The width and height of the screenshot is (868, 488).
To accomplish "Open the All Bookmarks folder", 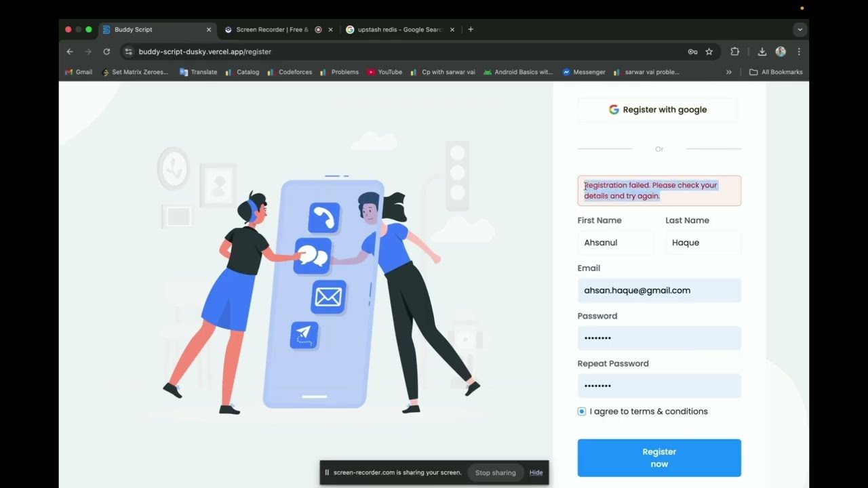I will pyautogui.click(x=776, y=72).
